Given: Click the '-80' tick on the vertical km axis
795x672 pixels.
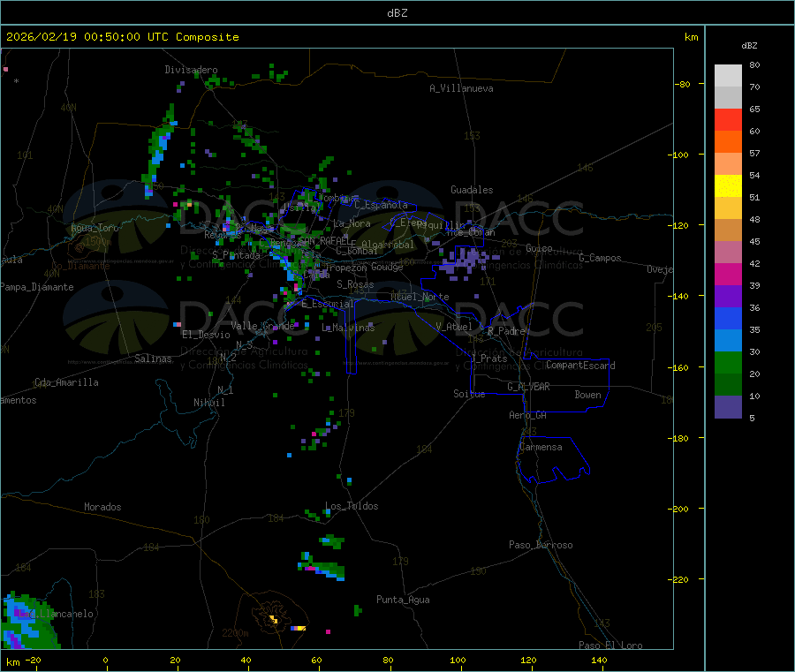Looking at the screenshot, I should pyautogui.click(x=682, y=84).
